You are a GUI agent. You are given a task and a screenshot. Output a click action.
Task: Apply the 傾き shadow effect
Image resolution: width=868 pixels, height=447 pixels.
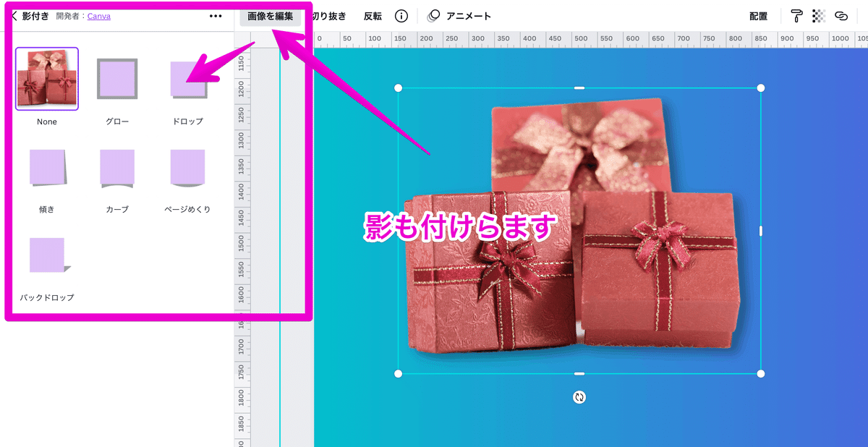(47, 167)
